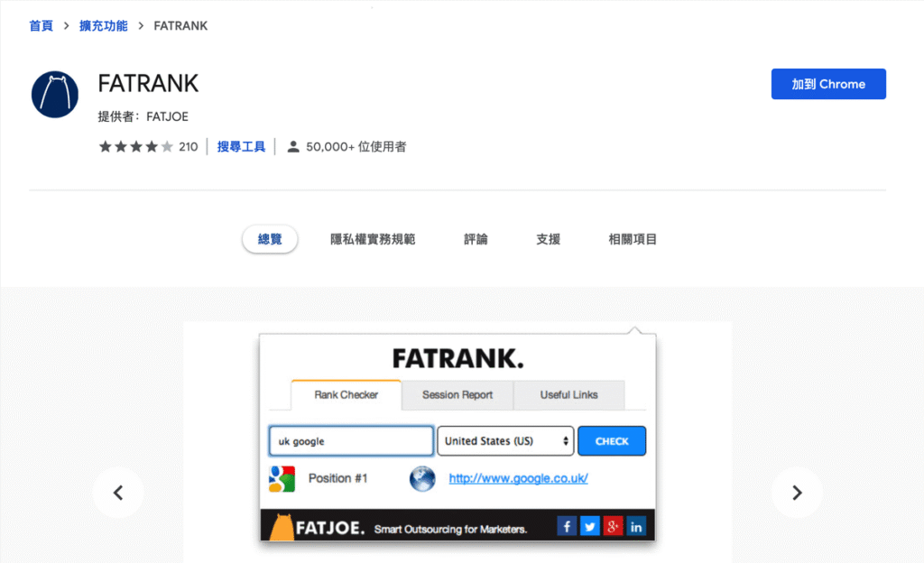Select the Rank Checker tab
Image resolution: width=924 pixels, height=563 pixels.
pyautogui.click(x=346, y=394)
